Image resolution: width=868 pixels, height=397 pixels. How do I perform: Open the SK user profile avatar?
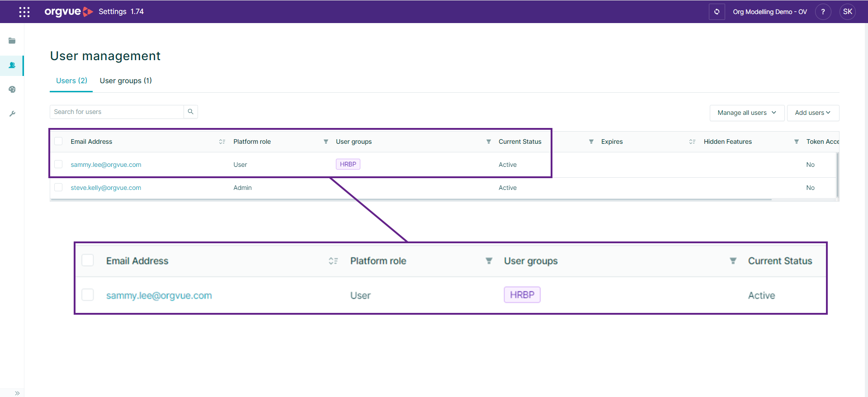[847, 12]
